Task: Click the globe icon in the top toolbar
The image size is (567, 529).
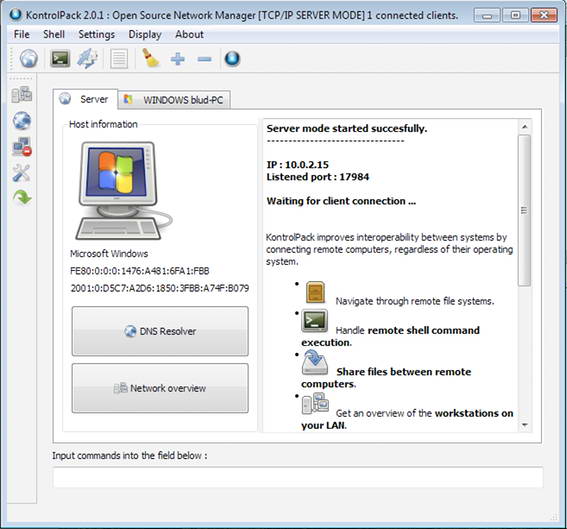Action: [x=29, y=59]
